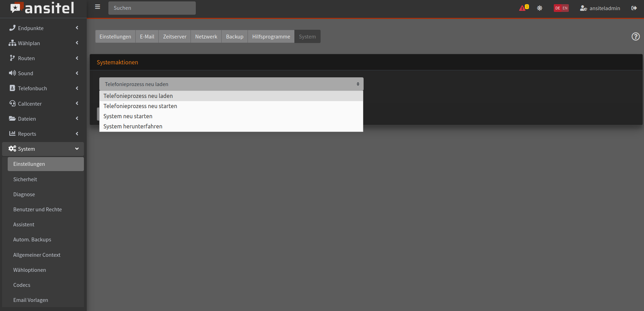Open the warning notifications icon
The width and height of the screenshot is (644, 311).
point(523,8)
